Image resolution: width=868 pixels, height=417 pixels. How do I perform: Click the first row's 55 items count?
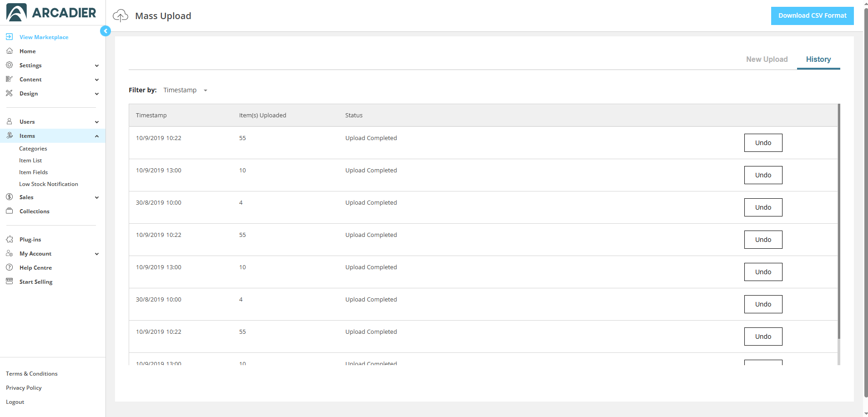pos(242,138)
